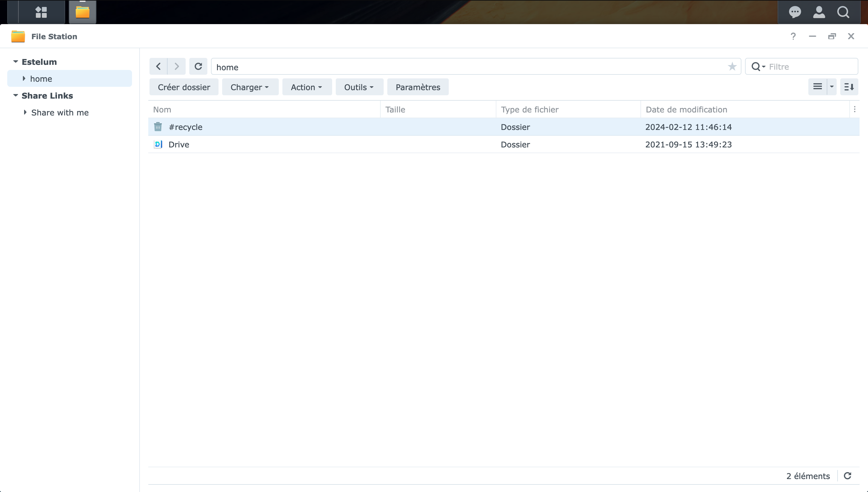
Task: Click the search magnifier icon
Action: click(x=843, y=12)
